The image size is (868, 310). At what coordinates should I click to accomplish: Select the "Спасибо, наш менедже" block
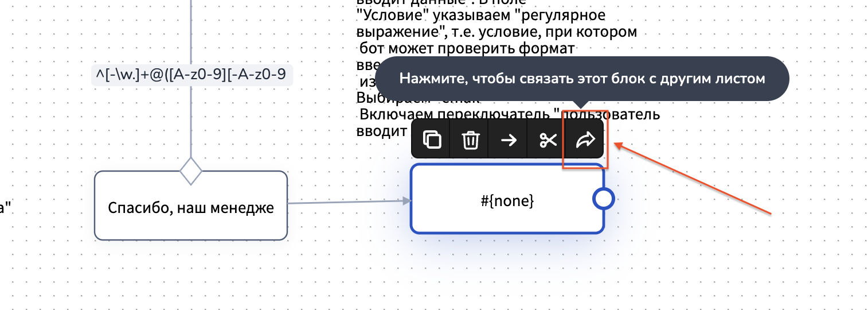(x=190, y=208)
